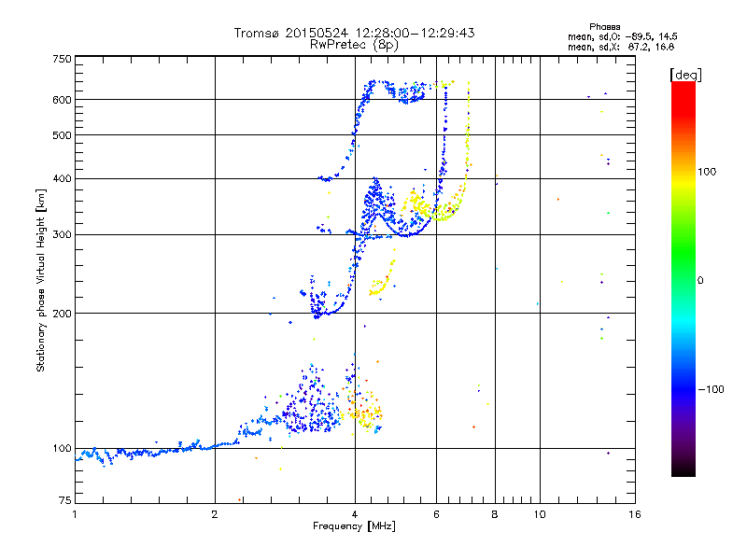Viewport: 747px width, 560px height.
Task: Click the "mean, sd,X: 87.2, 16.8" line
Action: tap(621, 47)
